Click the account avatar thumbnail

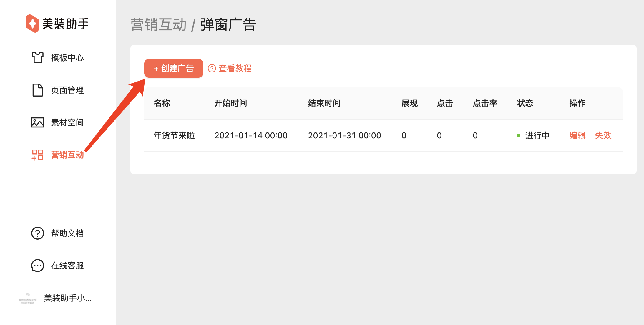click(x=28, y=298)
